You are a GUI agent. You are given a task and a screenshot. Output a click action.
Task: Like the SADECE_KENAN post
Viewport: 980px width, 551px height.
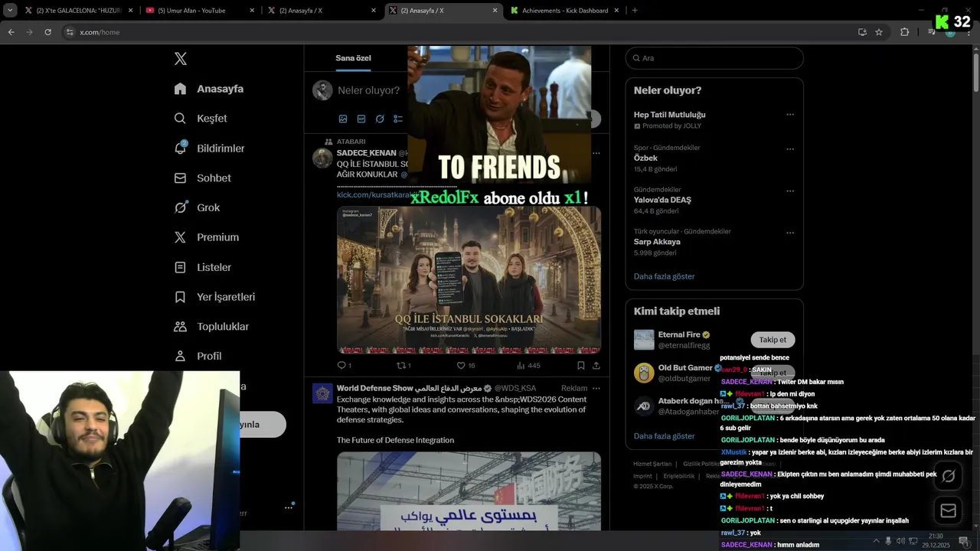(x=465, y=366)
